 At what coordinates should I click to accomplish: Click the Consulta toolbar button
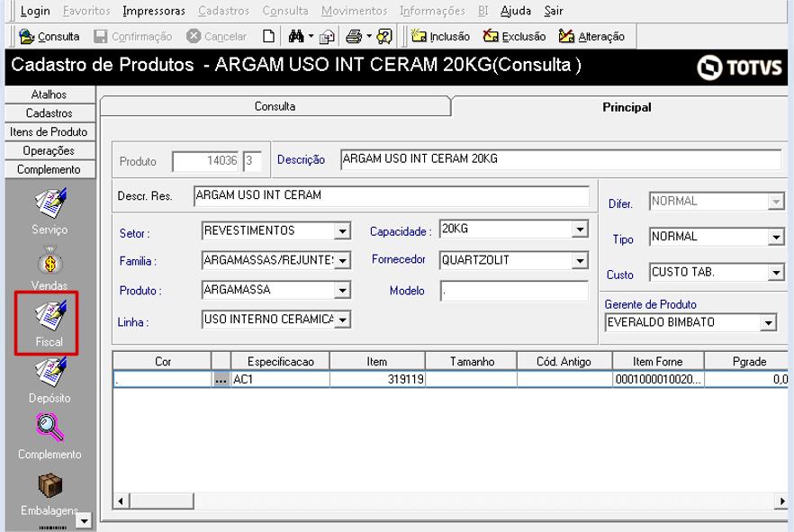point(50,36)
